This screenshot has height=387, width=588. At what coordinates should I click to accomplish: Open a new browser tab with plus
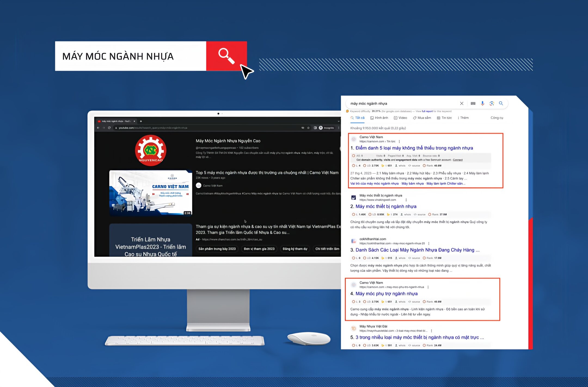(x=141, y=121)
